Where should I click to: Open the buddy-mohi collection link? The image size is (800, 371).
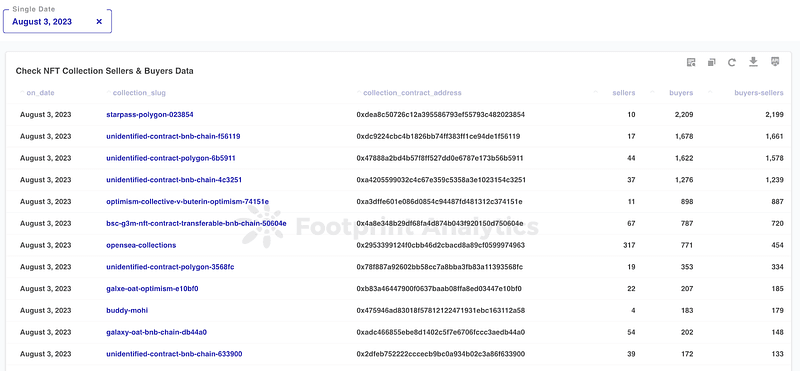128,310
